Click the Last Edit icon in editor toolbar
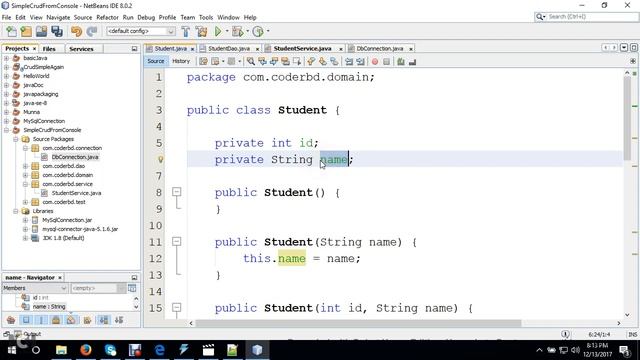Image resolution: width=640 pixels, height=360 pixels. tap(203, 62)
